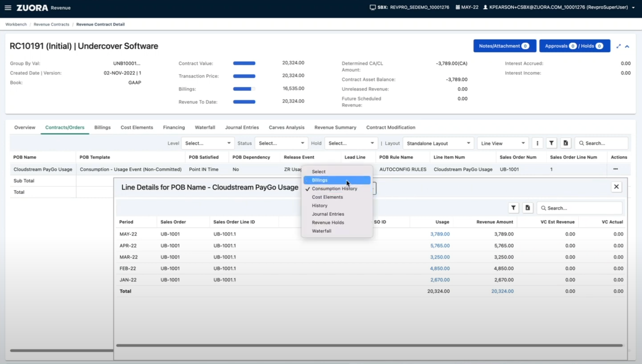Click the expand fullscreen arrows icon
The height and width of the screenshot is (364, 642).
point(619,46)
